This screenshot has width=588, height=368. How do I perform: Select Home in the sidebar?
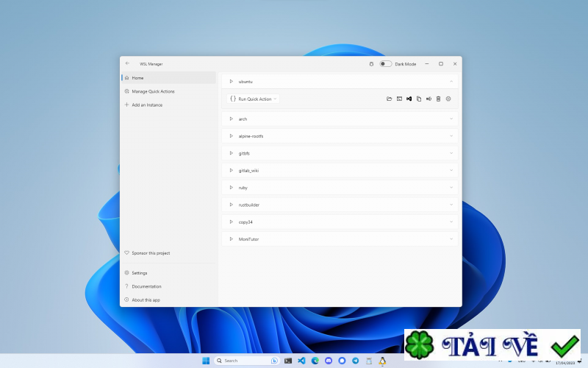pyautogui.click(x=169, y=78)
